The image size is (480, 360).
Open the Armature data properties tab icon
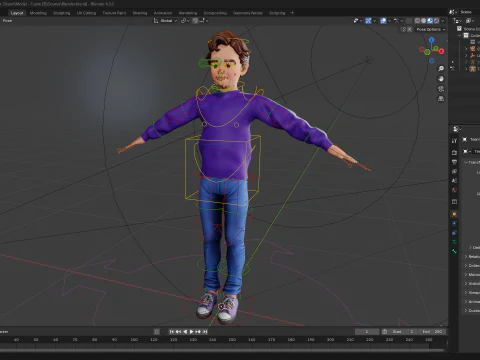tap(454, 242)
